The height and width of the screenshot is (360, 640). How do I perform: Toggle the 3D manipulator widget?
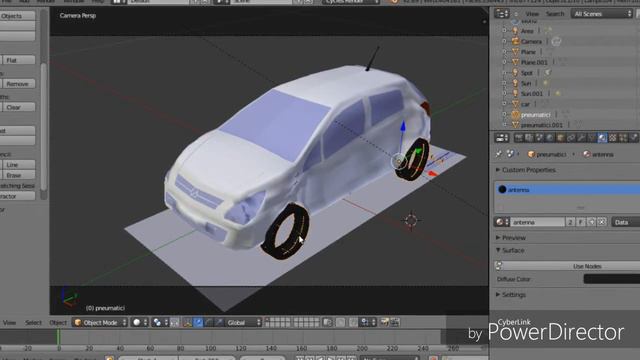pos(187,322)
